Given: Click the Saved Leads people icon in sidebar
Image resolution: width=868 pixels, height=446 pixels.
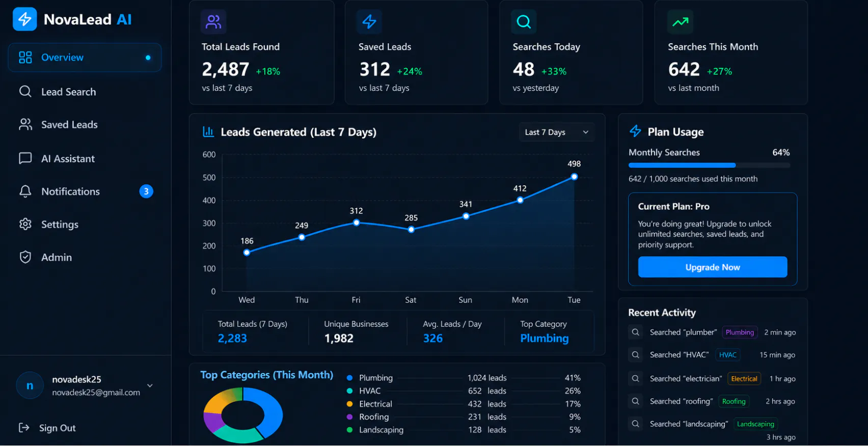Looking at the screenshot, I should tap(25, 124).
